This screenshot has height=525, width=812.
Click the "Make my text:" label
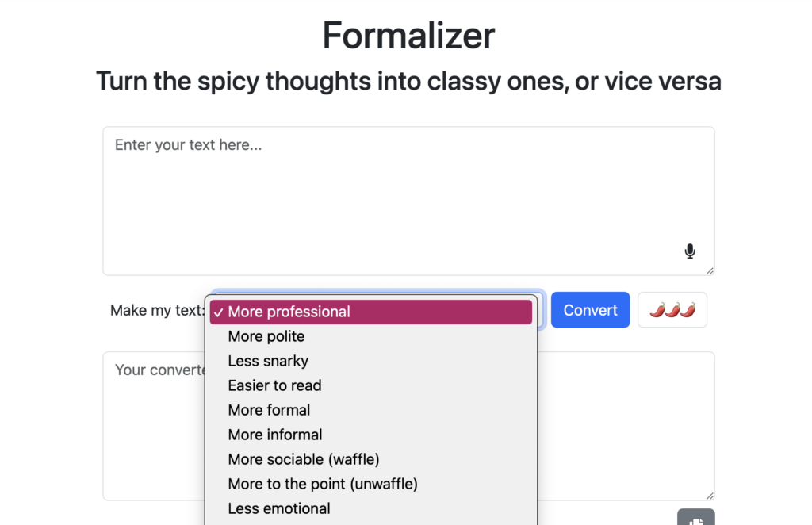point(157,310)
